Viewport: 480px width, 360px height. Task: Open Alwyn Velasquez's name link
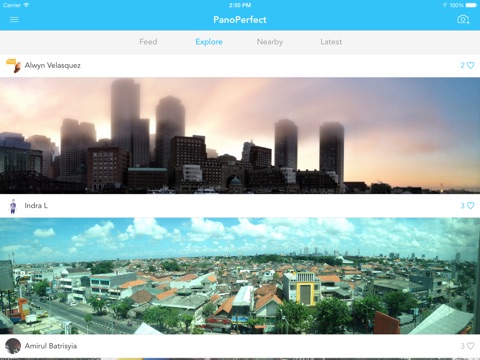[x=53, y=65]
